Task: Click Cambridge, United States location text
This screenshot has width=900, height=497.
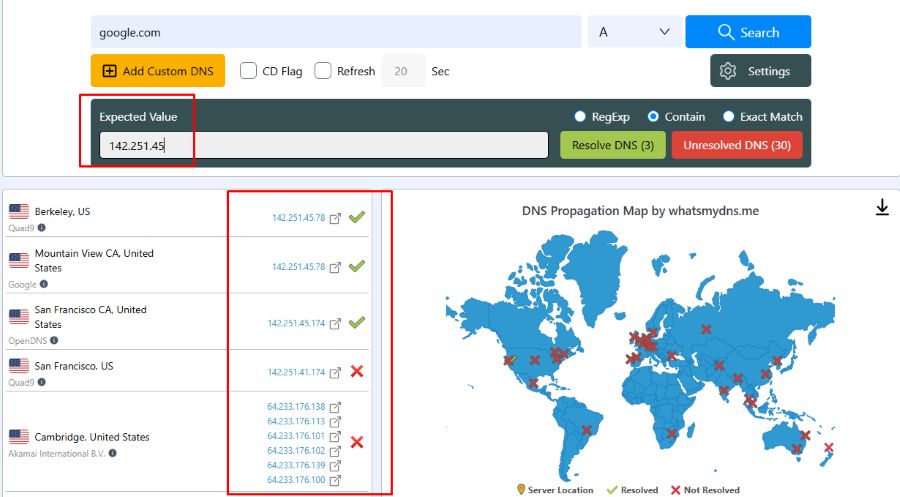Action: click(92, 437)
